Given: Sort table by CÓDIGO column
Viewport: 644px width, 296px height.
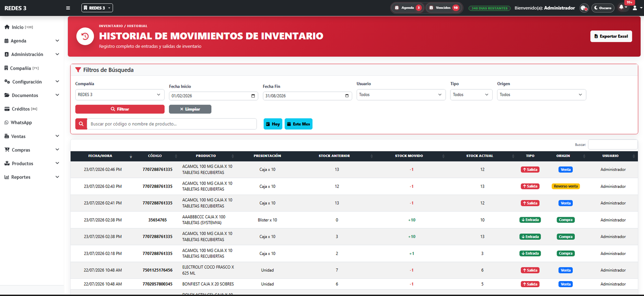Looking at the screenshot, I should click(x=157, y=156).
